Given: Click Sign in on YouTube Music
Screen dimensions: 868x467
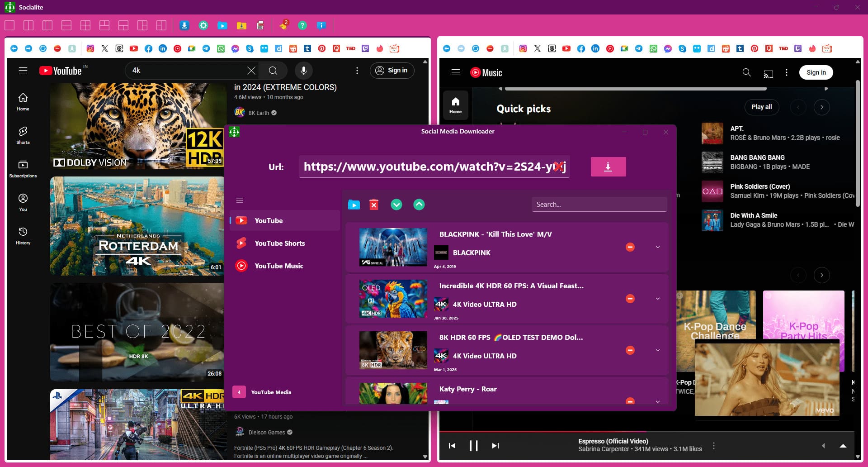Looking at the screenshot, I should pyautogui.click(x=816, y=72).
